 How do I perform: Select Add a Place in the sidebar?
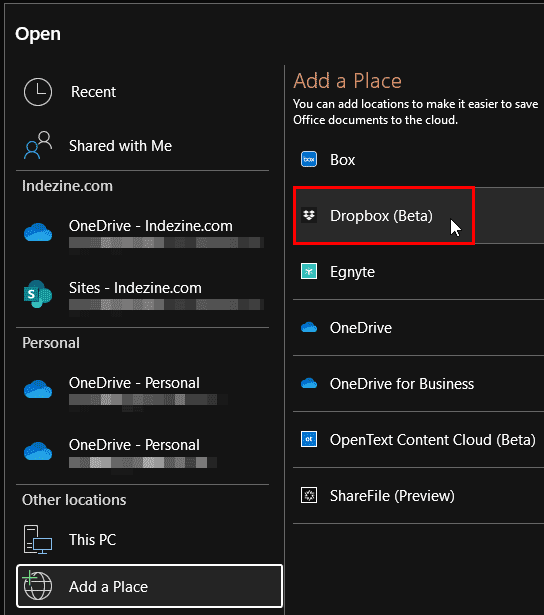[x=149, y=586]
